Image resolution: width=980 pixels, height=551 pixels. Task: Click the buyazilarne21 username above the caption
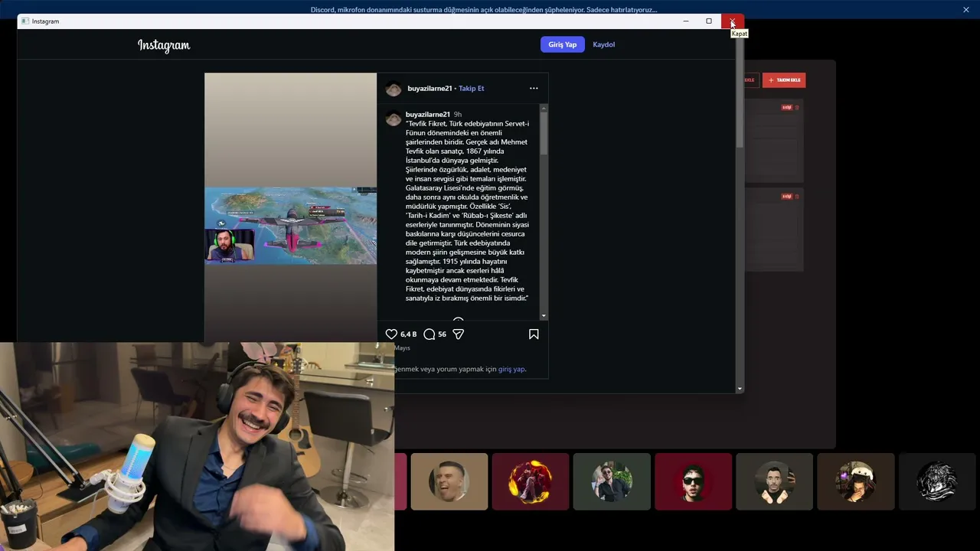[428, 115]
